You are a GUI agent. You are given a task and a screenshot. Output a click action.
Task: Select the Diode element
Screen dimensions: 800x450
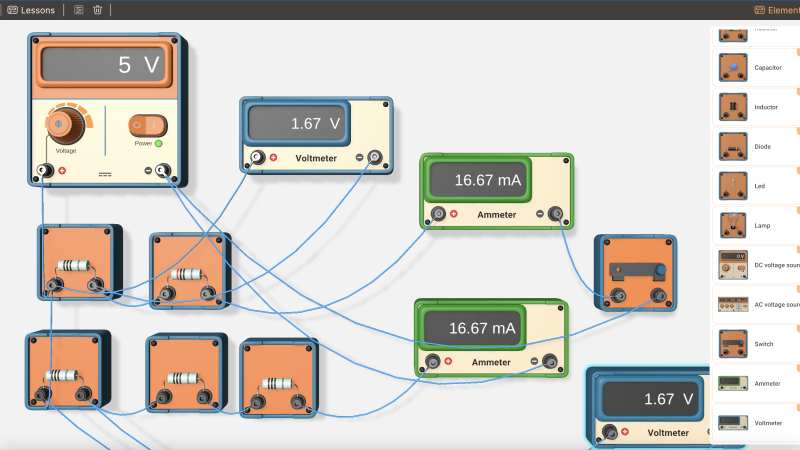coord(757,146)
